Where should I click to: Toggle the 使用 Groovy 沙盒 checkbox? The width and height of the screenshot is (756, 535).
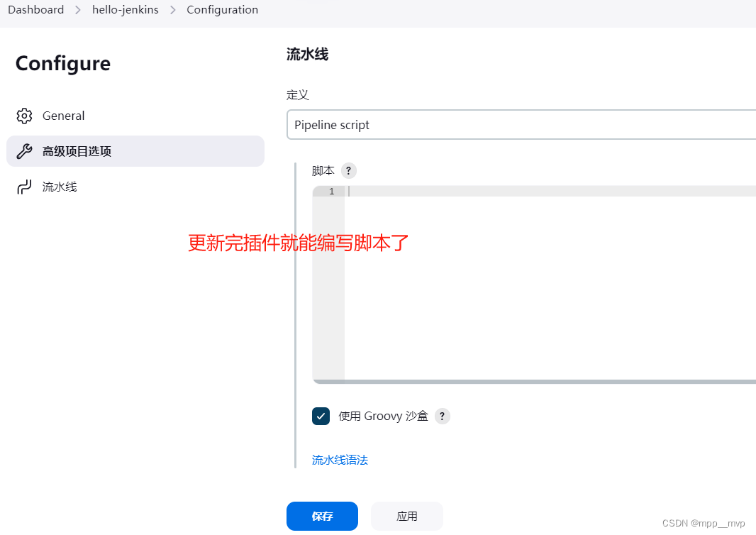coord(321,416)
